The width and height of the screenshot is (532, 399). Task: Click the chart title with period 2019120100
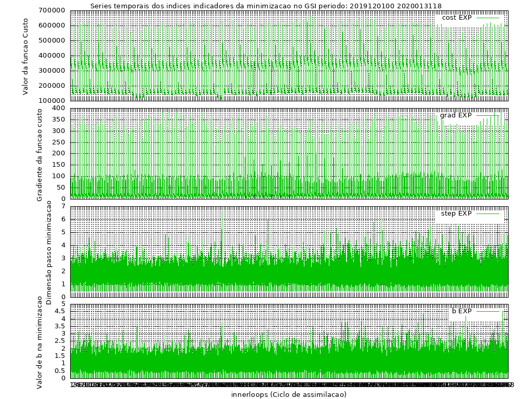pos(266,6)
